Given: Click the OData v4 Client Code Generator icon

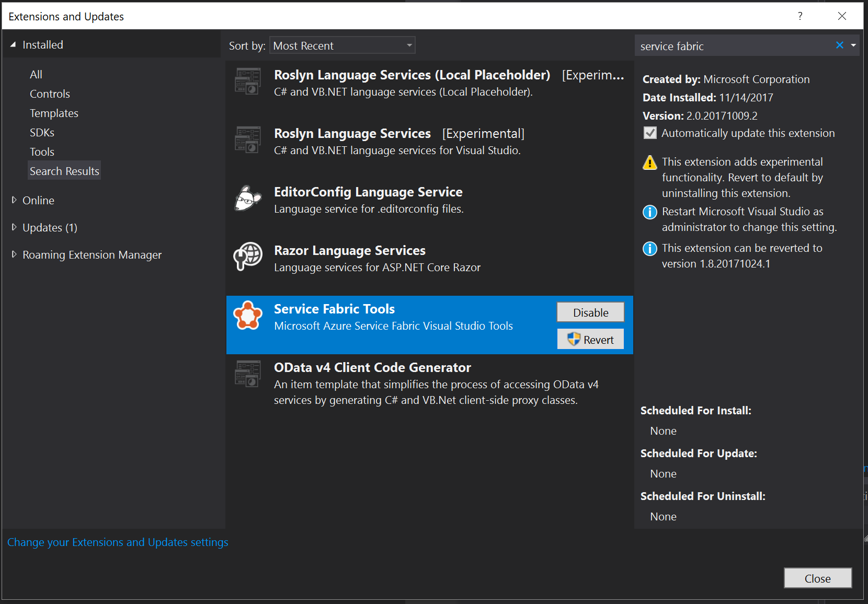Looking at the screenshot, I should tap(247, 374).
